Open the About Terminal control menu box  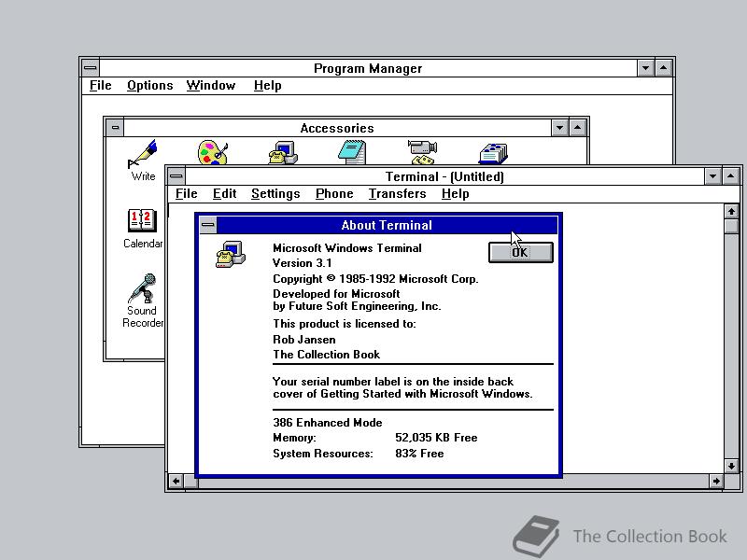click(207, 225)
